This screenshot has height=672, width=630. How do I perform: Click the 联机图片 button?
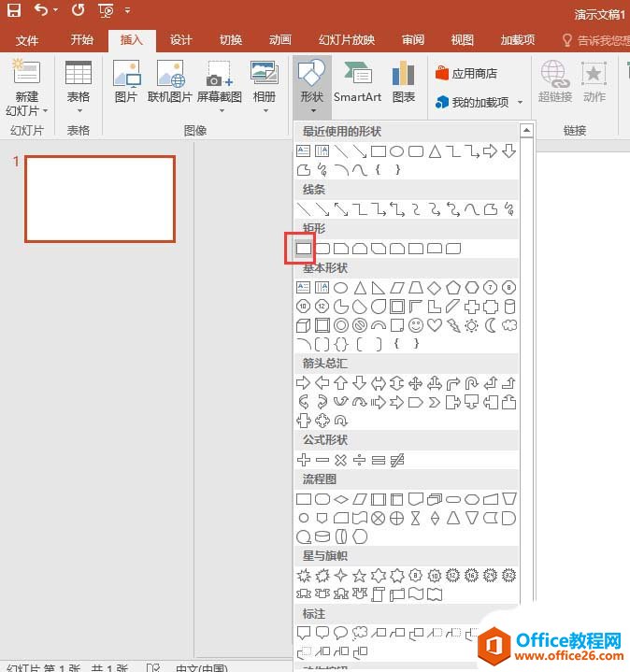click(x=170, y=81)
